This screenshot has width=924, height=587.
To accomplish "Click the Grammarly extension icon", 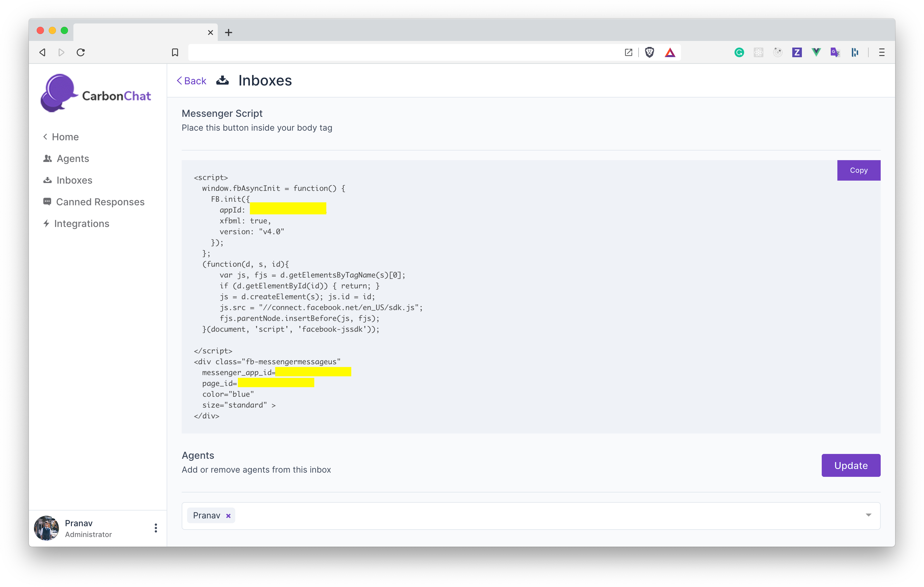I will click(x=739, y=52).
